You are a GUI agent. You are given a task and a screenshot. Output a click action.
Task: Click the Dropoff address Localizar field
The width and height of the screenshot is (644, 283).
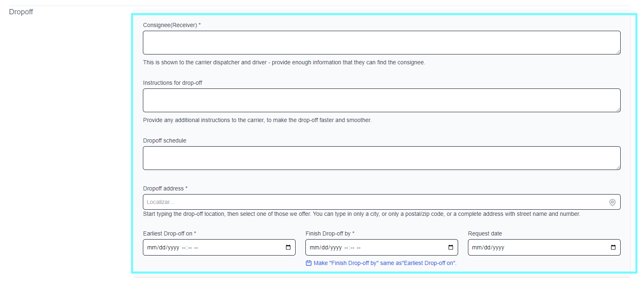pyautogui.click(x=382, y=202)
